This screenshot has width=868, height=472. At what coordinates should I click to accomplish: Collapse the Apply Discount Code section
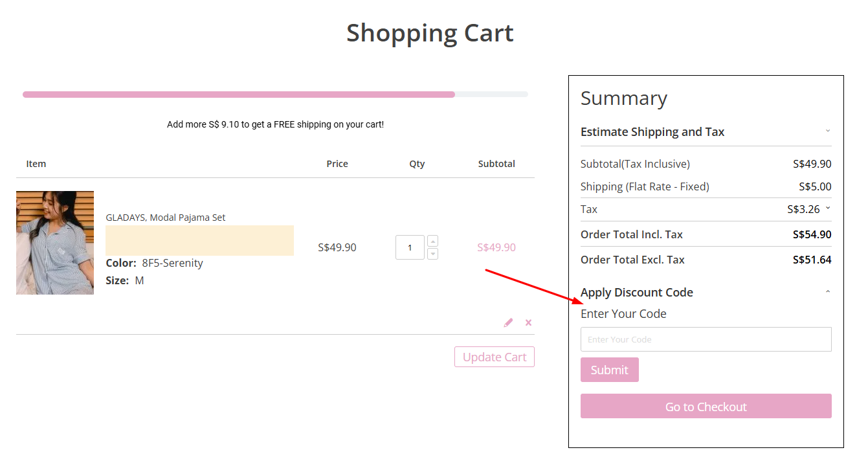[828, 292]
